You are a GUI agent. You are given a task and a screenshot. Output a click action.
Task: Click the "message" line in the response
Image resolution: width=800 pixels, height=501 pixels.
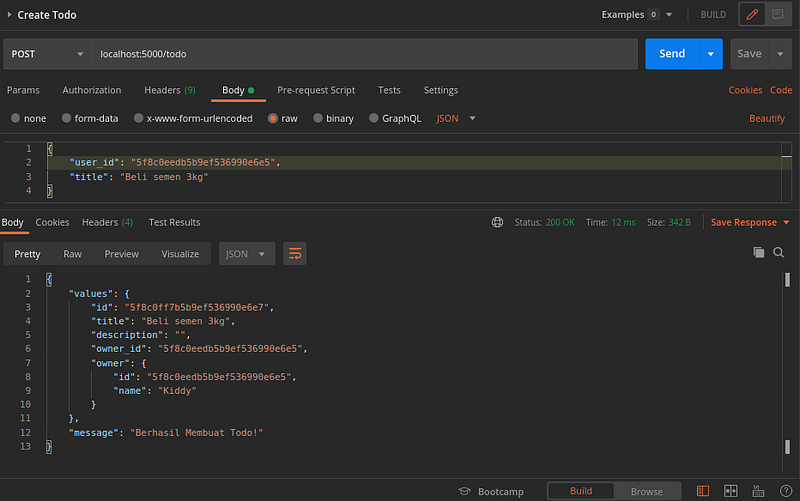coord(166,433)
